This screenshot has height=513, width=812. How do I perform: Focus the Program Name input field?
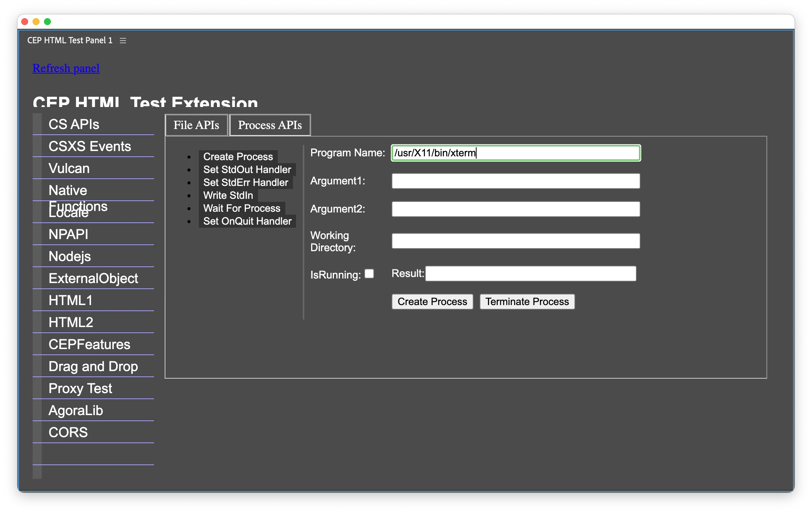coord(515,153)
